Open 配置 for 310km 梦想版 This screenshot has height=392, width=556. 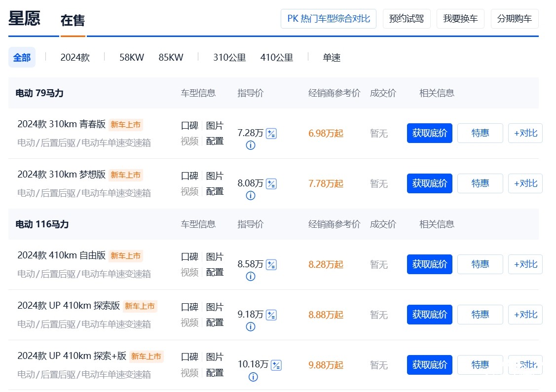point(215,191)
